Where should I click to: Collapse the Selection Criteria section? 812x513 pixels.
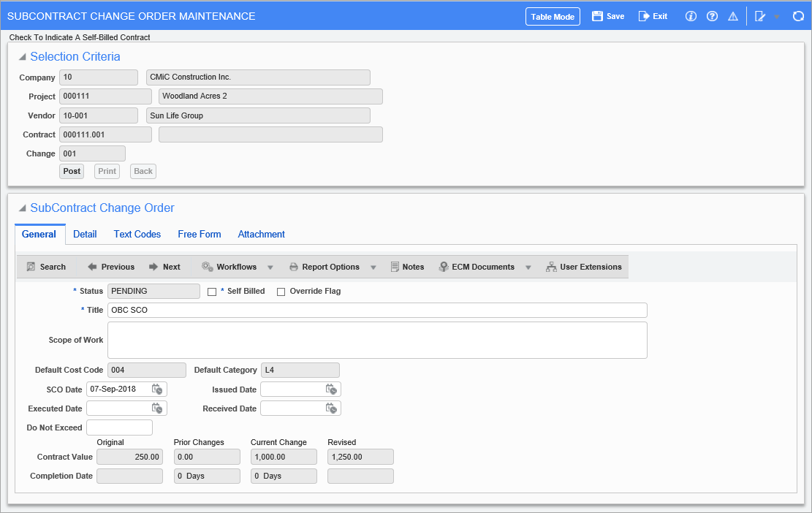click(22, 57)
